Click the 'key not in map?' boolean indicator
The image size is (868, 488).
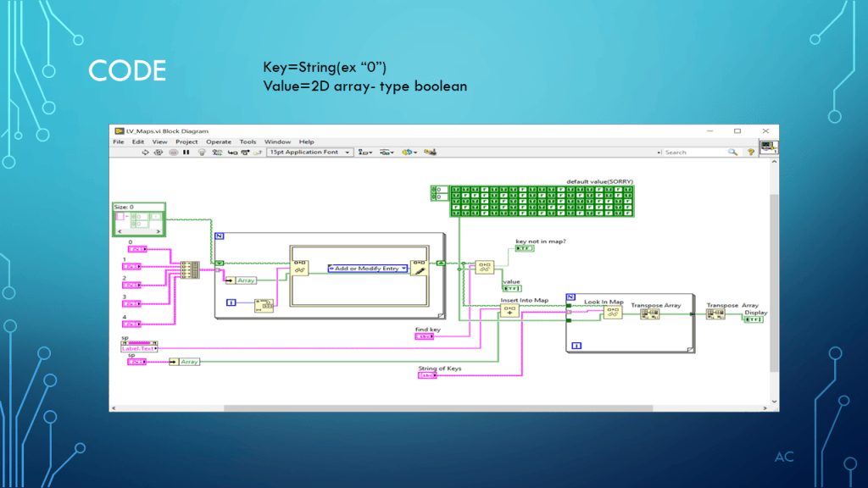coord(524,248)
